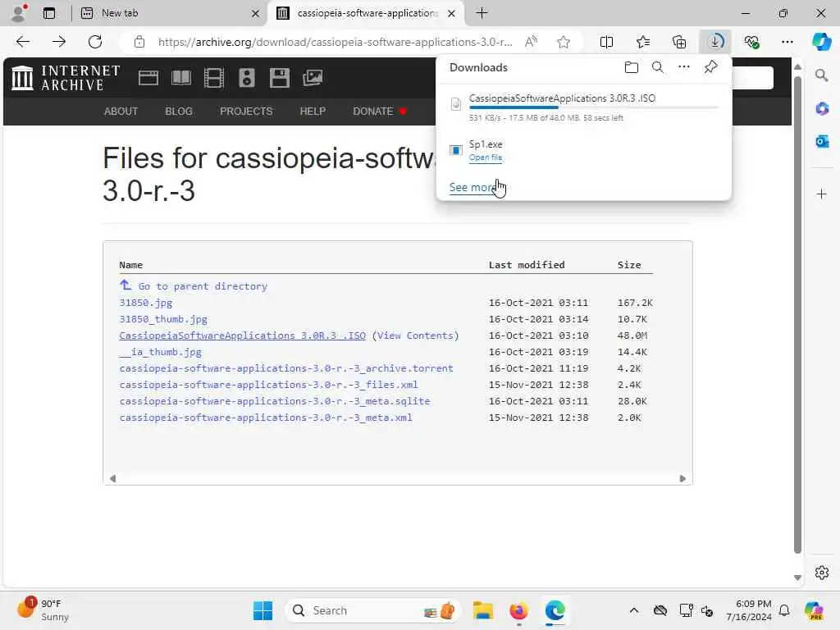
Task: Click the Edge downloads toolbar button
Action: 715,42
